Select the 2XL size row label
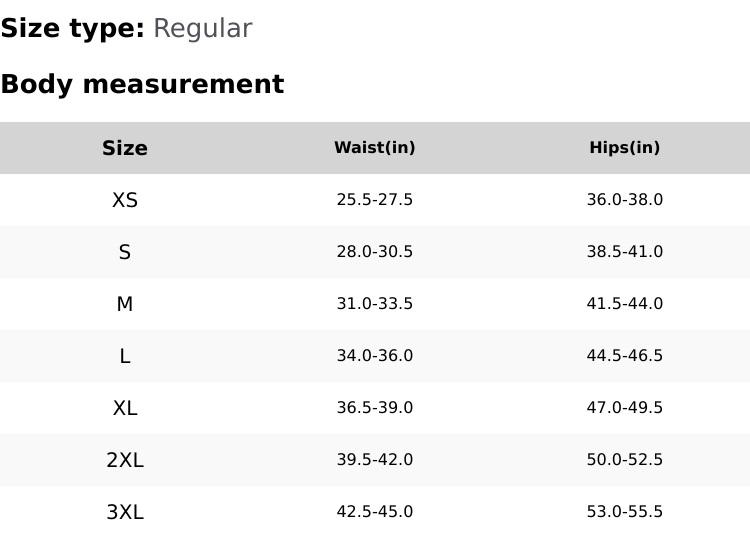The width and height of the screenshot is (750, 538). [x=125, y=460]
